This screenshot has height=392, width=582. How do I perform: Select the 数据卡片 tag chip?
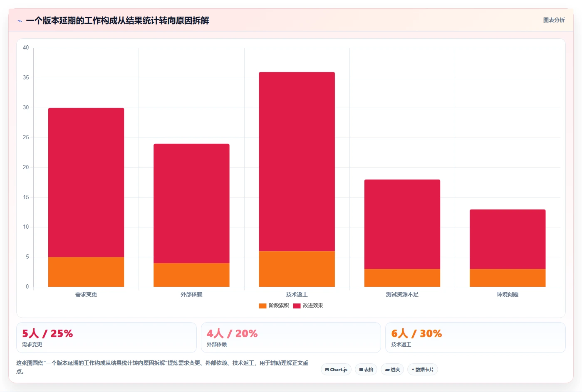tap(423, 370)
